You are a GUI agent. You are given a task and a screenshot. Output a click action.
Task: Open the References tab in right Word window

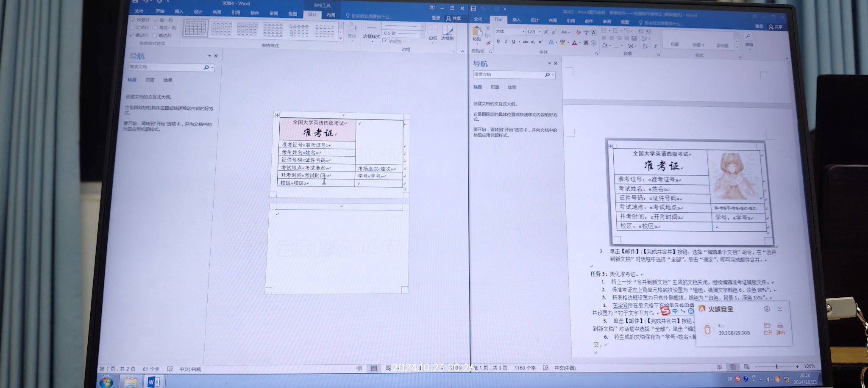(570, 21)
